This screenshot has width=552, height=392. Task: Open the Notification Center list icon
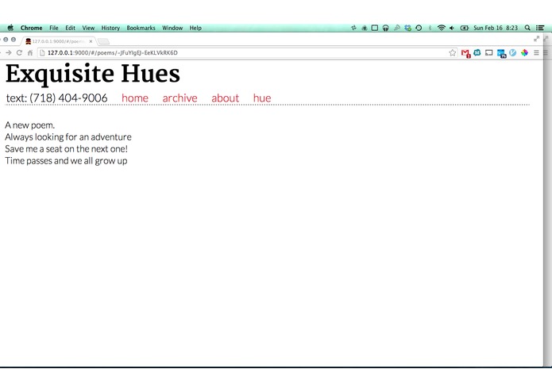pos(540,28)
